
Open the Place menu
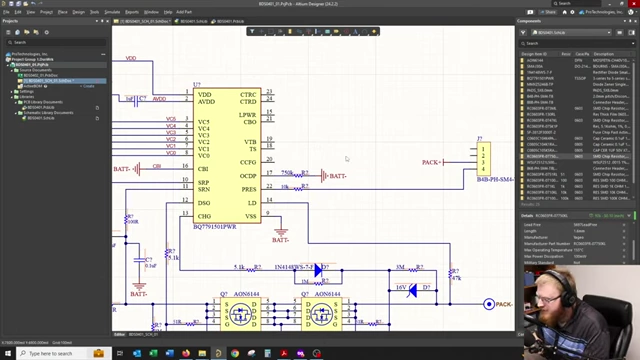62,12
